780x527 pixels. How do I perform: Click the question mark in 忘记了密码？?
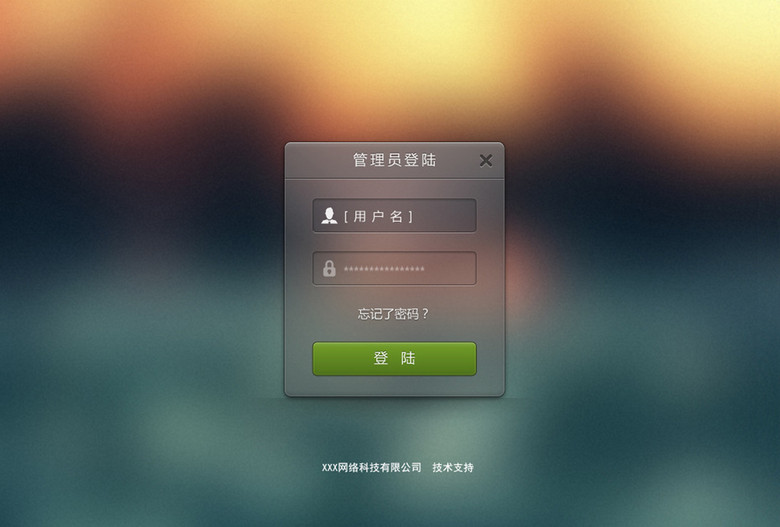(x=425, y=314)
